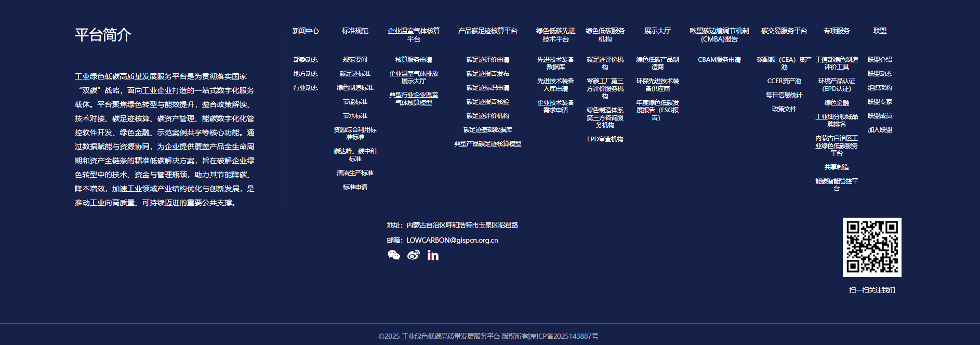The image size is (980, 345).
Task: Click the LOWCARBON@gispcn.org.cn email address
Action: point(452,241)
